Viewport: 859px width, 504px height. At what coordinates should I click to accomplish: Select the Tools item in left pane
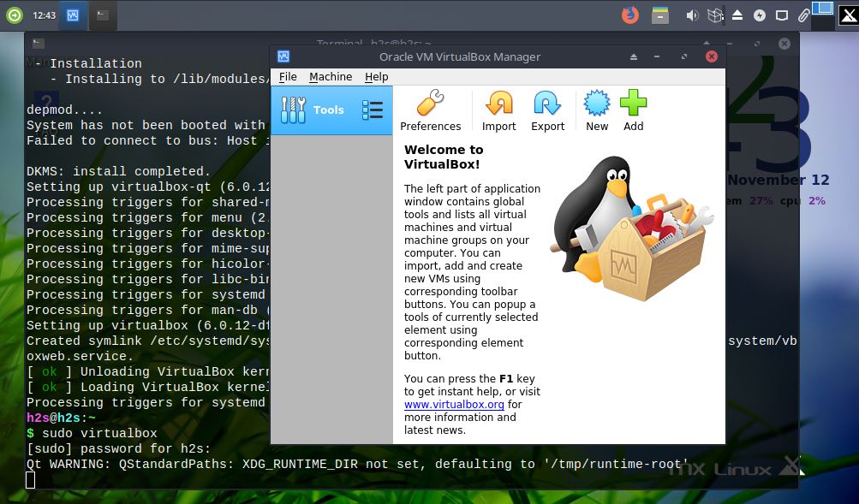coord(331,110)
